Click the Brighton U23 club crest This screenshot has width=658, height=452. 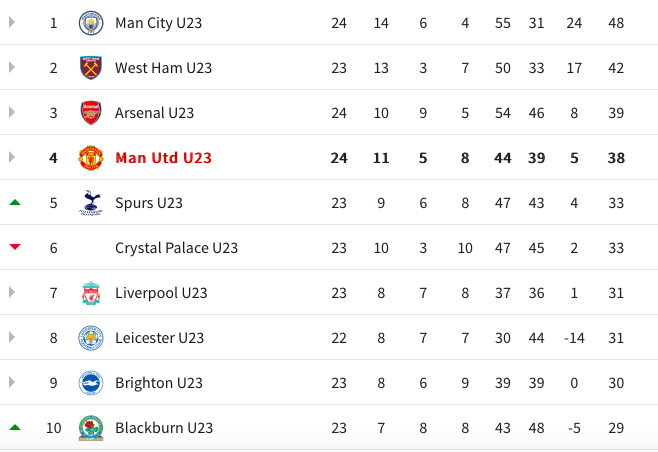pos(91,383)
